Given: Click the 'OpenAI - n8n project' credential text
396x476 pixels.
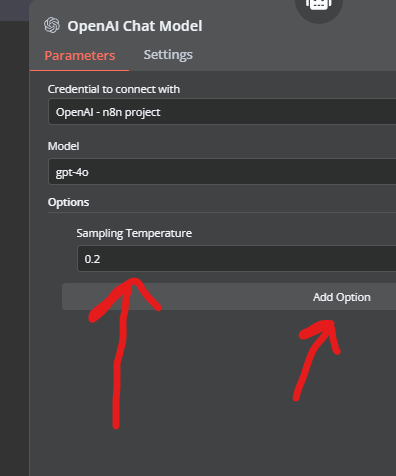Looking at the screenshot, I should click(108, 112).
